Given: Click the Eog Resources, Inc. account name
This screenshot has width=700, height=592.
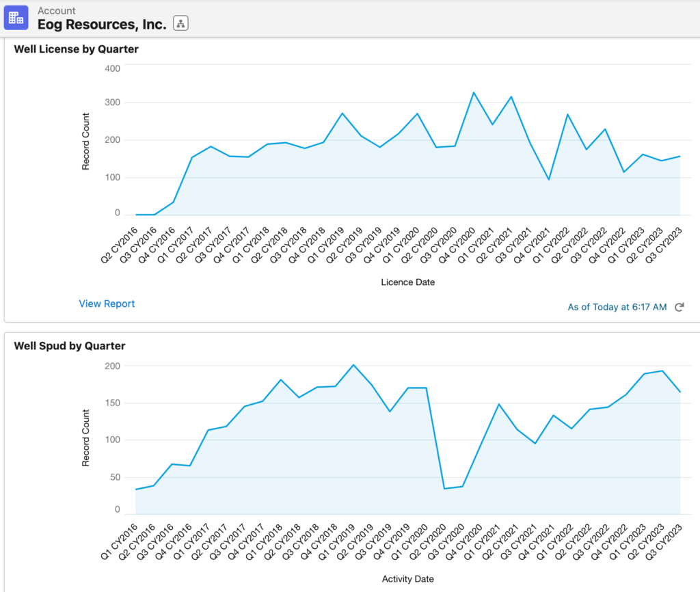Looking at the screenshot, I should [x=102, y=24].
